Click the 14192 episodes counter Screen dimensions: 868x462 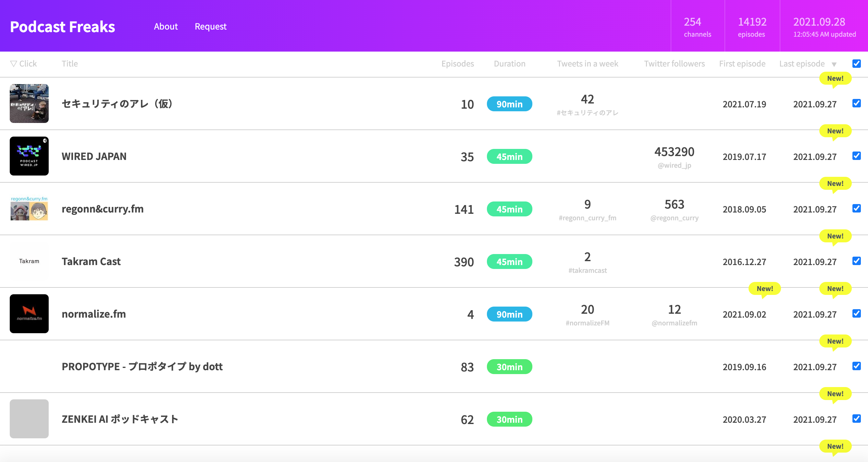click(x=752, y=27)
